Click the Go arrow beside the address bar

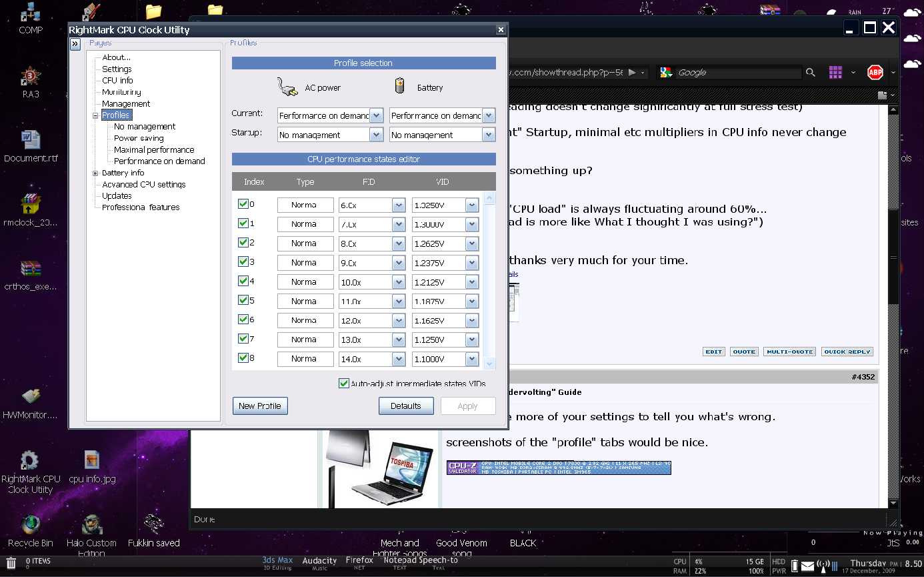pos(633,72)
